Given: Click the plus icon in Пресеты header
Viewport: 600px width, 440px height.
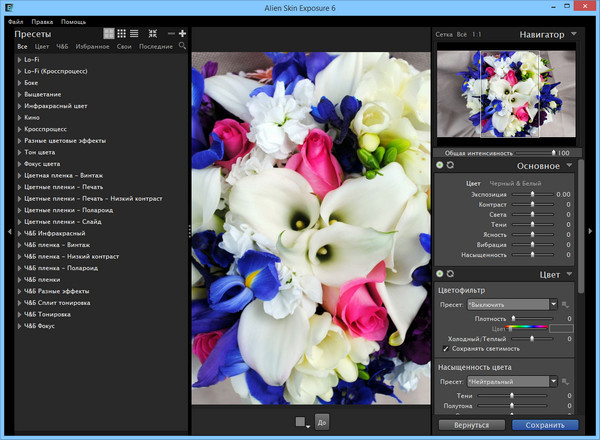Looking at the screenshot, I should click(x=182, y=34).
